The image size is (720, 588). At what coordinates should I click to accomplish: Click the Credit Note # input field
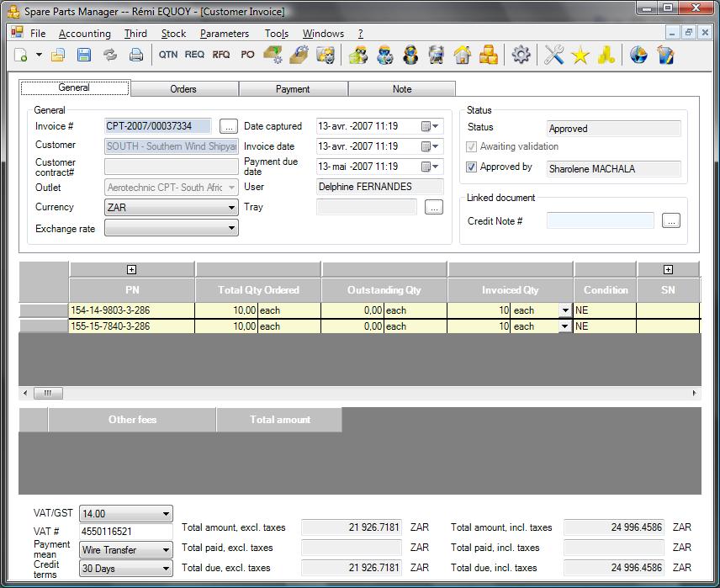601,221
